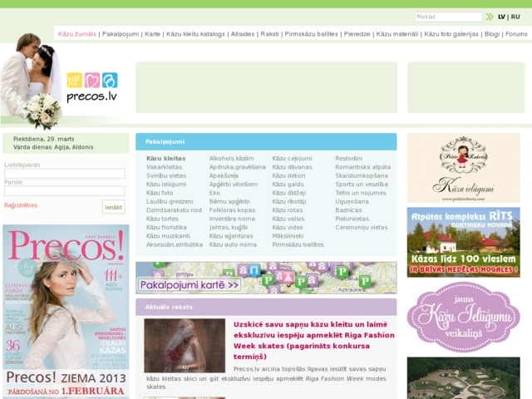
Task: Open the veiled bride article thumbnail
Action: [185, 346]
